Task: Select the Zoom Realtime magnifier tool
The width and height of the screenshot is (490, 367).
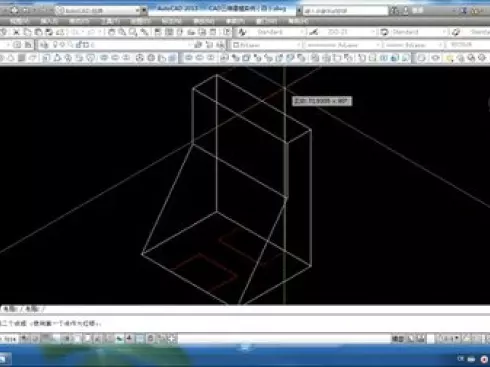Action: 122,32
